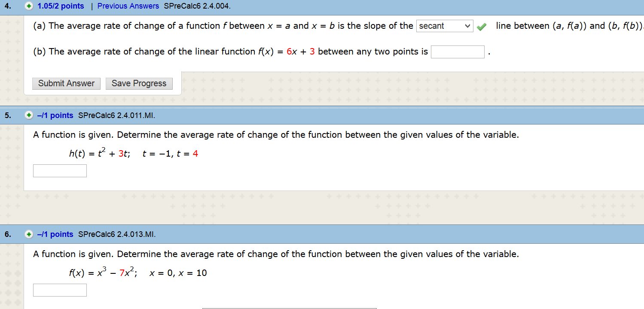Click the answer box under f(x) in question 6
Viewport: 644px width, 309px height.
click(60, 290)
